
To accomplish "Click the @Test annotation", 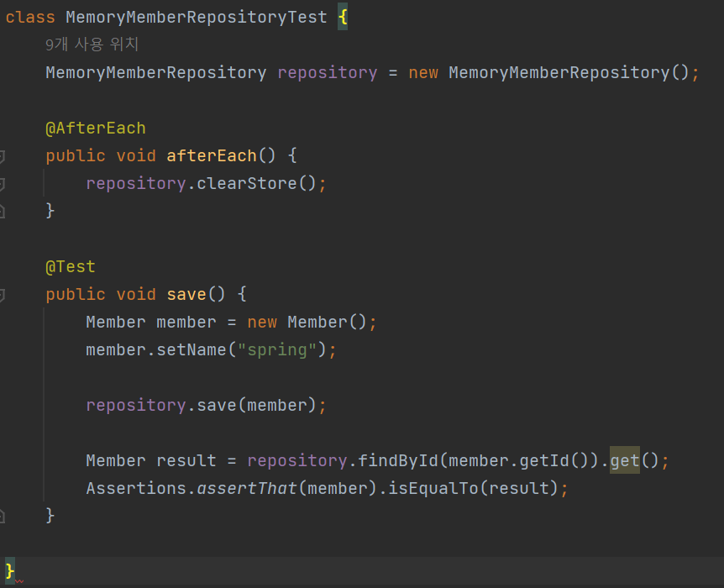I will 71,266.
